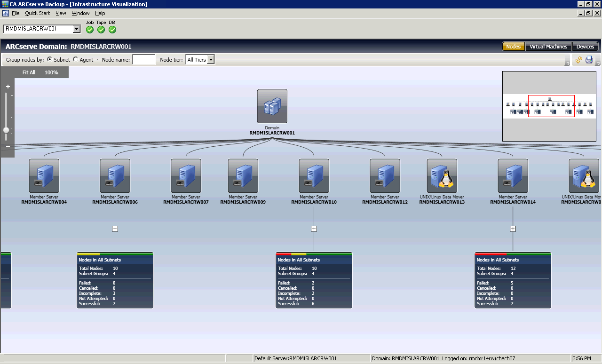This screenshot has height=364, width=602.
Task: Select Member Server RMDMISLARCRW009 icon
Action: pyautogui.click(x=243, y=175)
